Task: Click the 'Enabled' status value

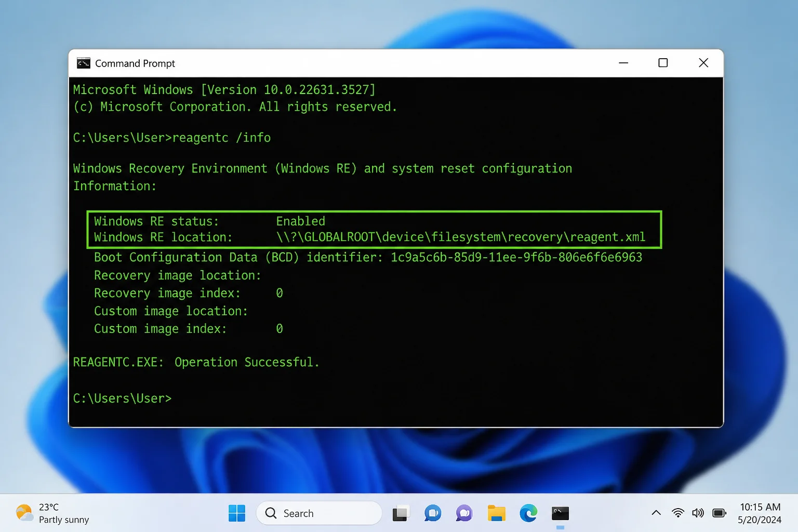Action: (x=300, y=221)
